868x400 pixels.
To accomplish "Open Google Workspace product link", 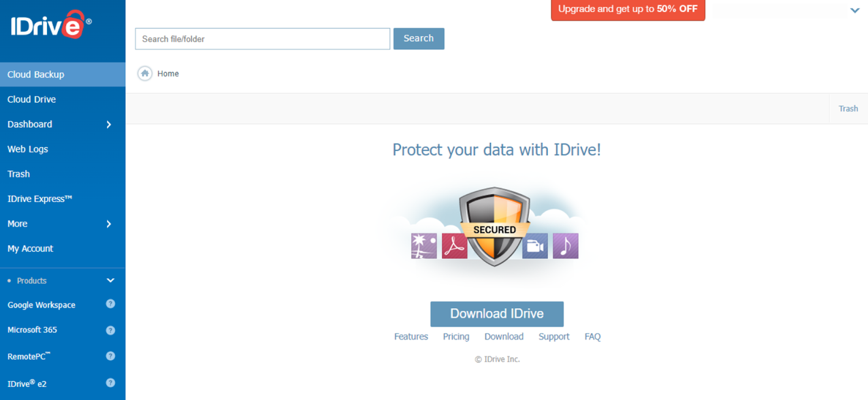I will pyautogui.click(x=42, y=305).
